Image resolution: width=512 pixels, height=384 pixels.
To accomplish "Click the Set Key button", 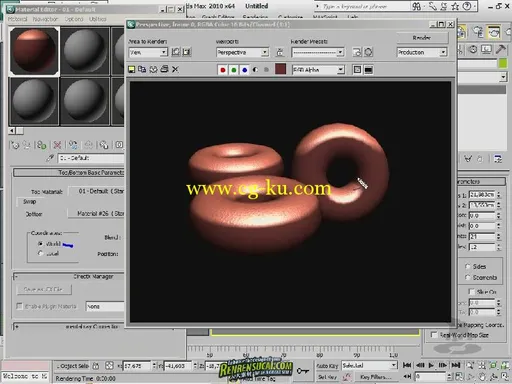I will point(326,377).
